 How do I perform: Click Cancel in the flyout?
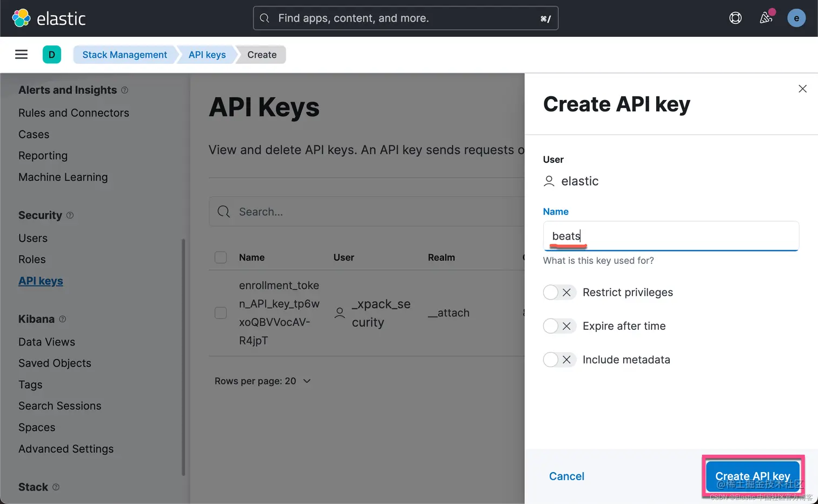click(x=566, y=476)
